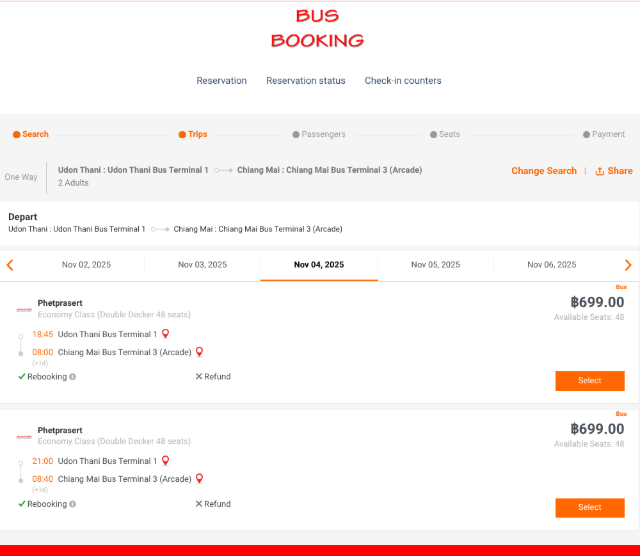Go to Check-in counters

coord(402,81)
